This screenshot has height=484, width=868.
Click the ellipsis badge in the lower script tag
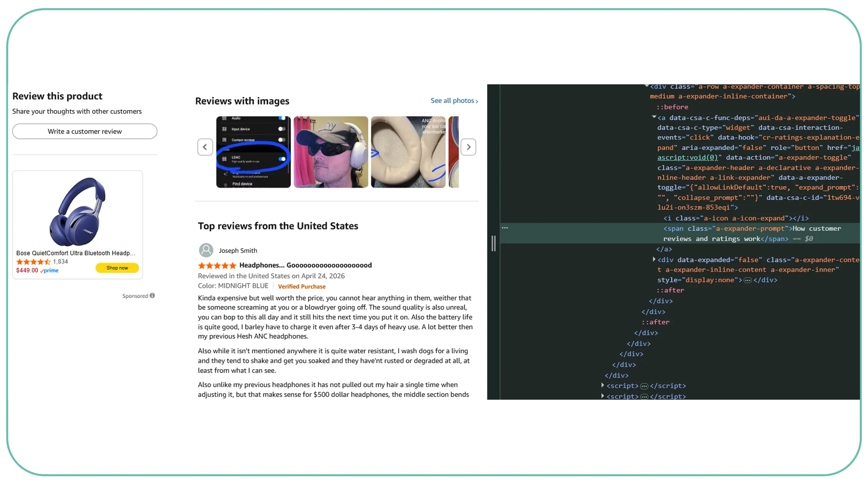pos(644,397)
